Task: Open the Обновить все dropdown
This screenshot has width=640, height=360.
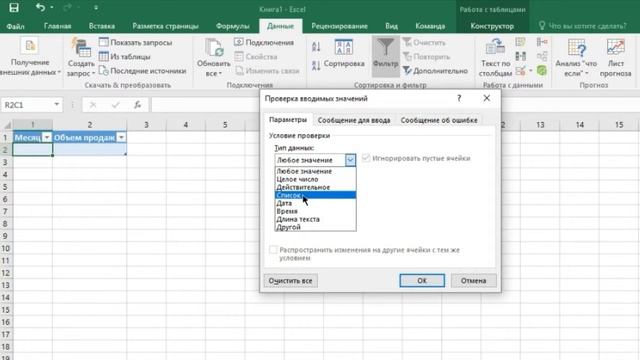Action: tap(213, 57)
